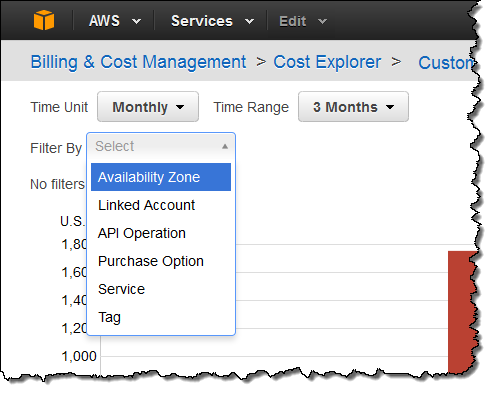Open the Edit menu in top bar
The height and width of the screenshot is (394, 495).
[303, 21]
